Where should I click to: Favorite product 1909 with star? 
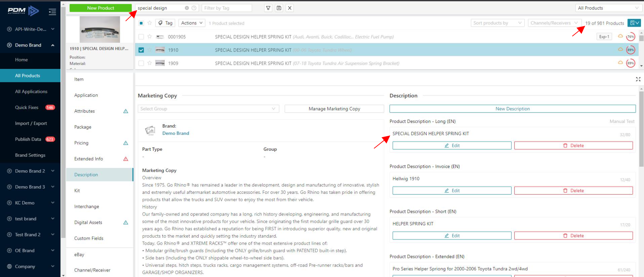click(149, 63)
